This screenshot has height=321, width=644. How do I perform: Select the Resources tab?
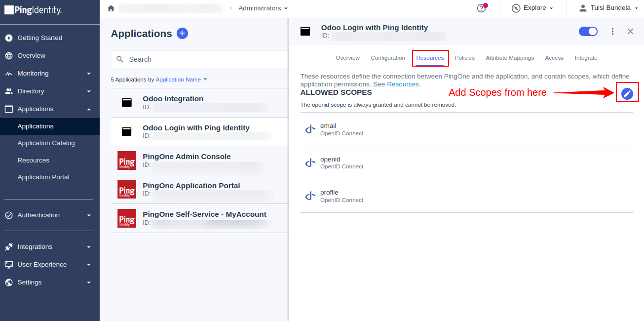pos(430,58)
